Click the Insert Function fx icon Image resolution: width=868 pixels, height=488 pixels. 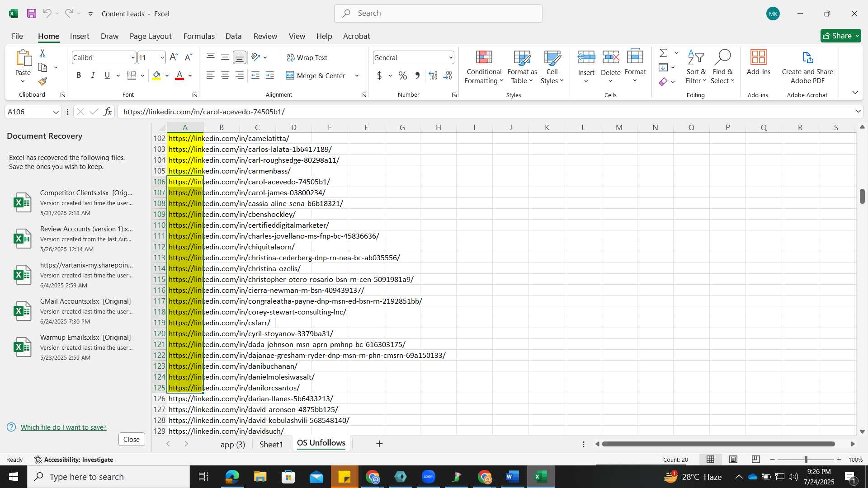(108, 112)
